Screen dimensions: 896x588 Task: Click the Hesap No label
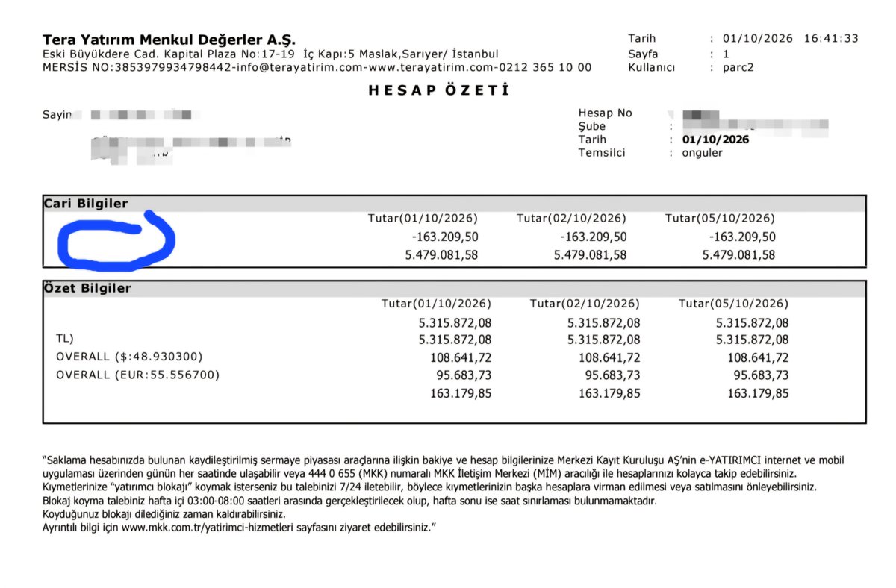coord(605,113)
